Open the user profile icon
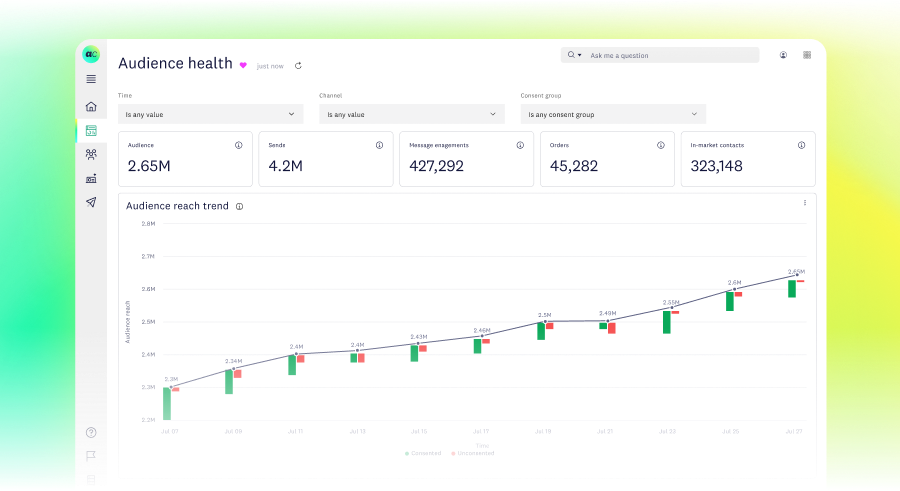 click(783, 55)
